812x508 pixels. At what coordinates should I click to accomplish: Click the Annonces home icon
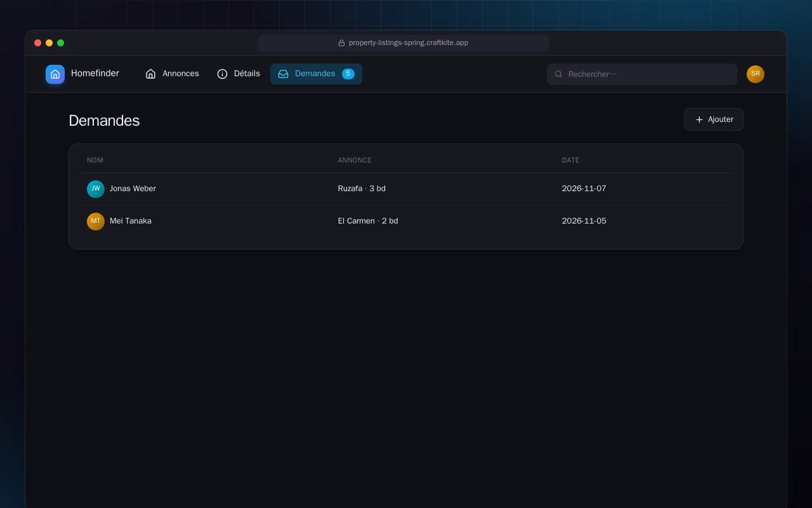(x=150, y=74)
